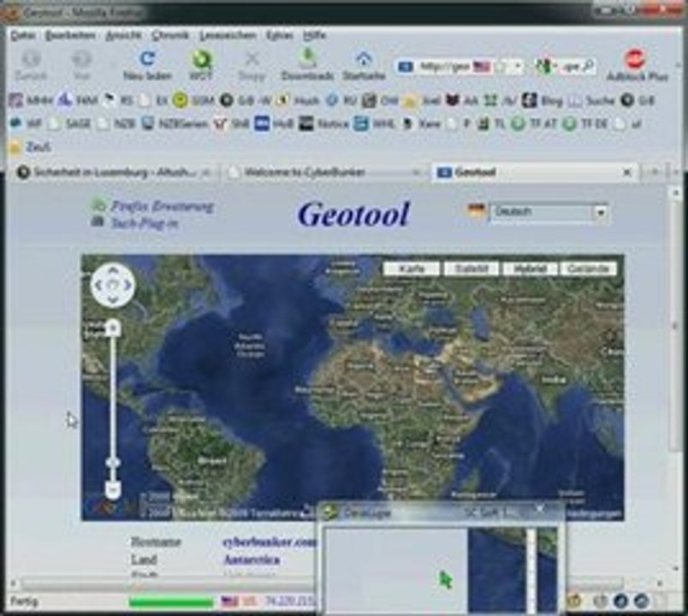Screen dimensions: 688x616
Task: Click the Stopp X toolbar icon
Action: tap(252, 59)
